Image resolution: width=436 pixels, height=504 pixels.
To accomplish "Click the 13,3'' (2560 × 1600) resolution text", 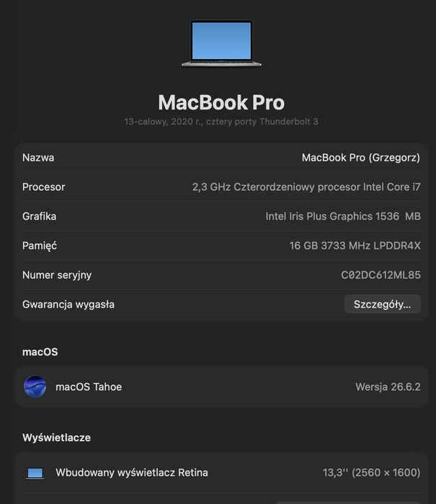I will click(x=372, y=473).
